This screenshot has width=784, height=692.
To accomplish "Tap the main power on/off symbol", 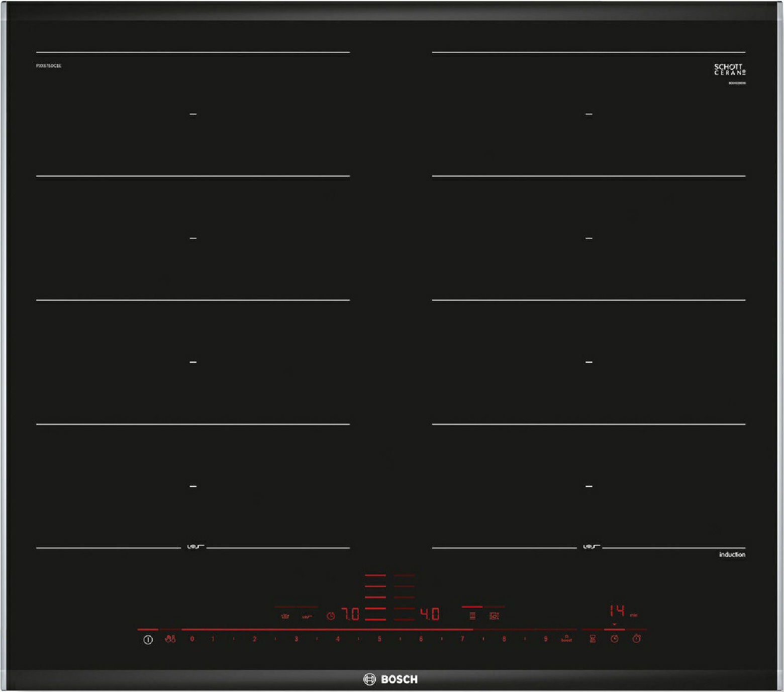I will (148, 640).
